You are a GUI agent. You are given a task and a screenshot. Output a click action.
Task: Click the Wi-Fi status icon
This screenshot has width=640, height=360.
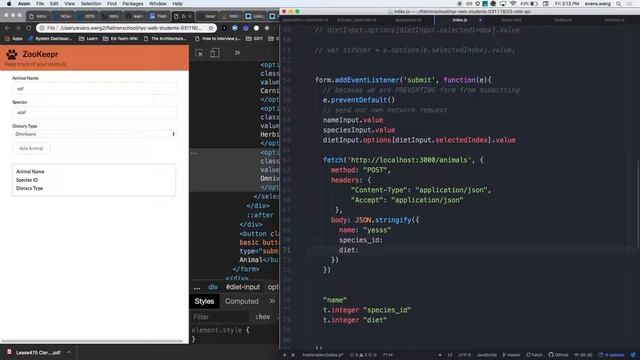pyautogui.click(x=513, y=4)
